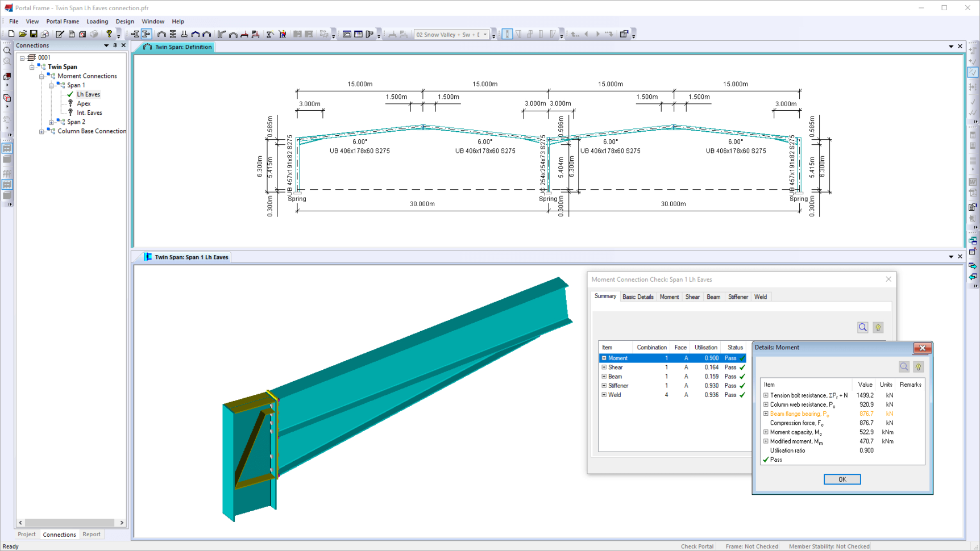
Task: Switch to the Basic Details tab
Action: pos(638,297)
